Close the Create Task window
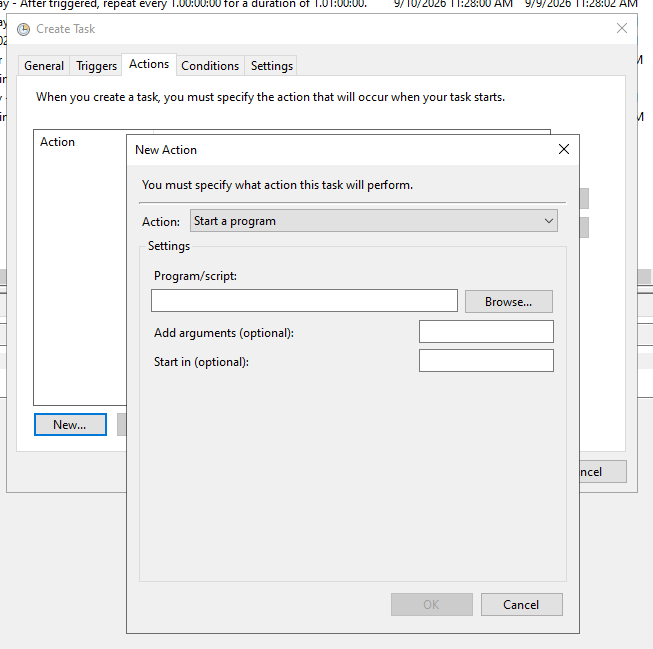Image resolution: width=653 pixels, height=649 pixels. click(622, 28)
